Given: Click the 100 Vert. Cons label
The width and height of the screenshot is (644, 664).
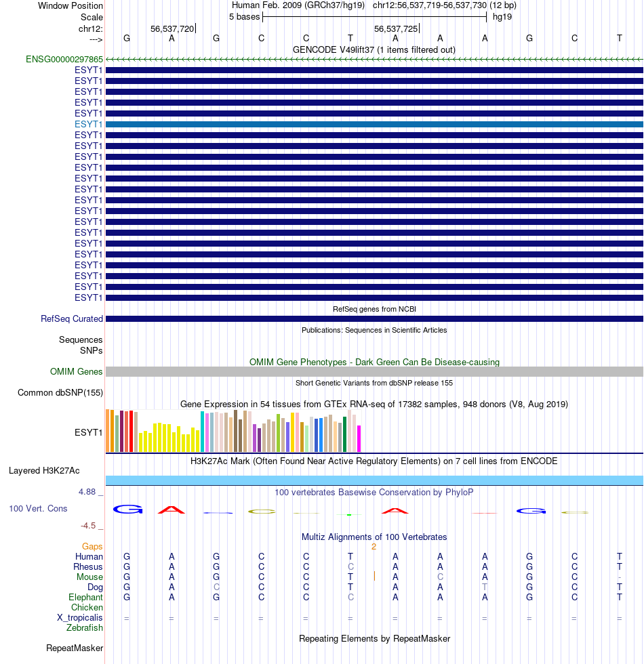Looking at the screenshot, I should 38,508.
